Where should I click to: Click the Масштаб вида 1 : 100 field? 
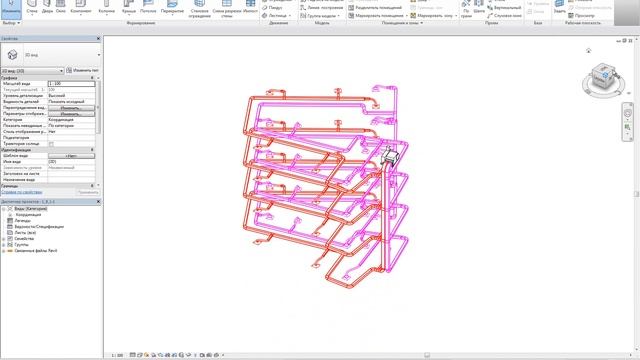tap(71, 84)
